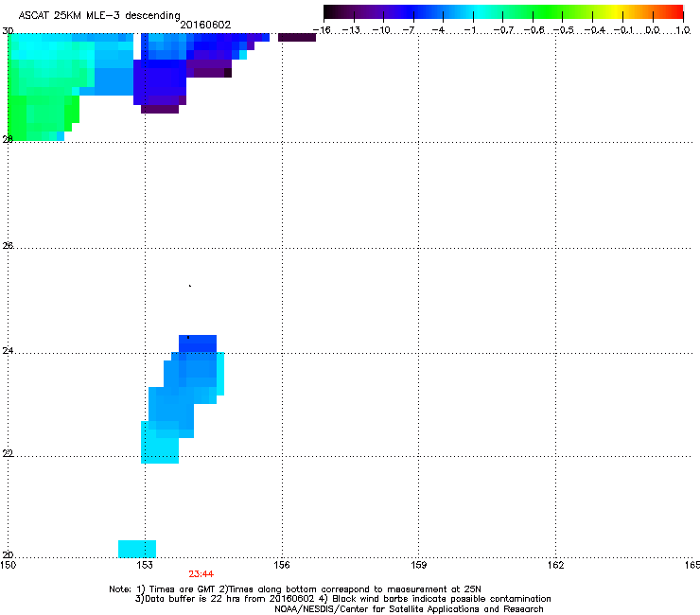This screenshot has width=700, height=615.
Task: Click the dark blue data block just above 24N
Action: [198, 343]
